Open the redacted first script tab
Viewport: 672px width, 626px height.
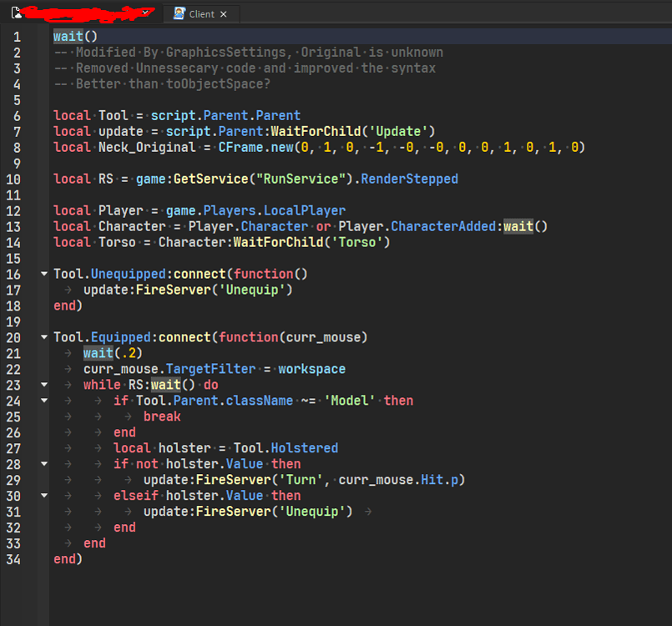pos(83,13)
